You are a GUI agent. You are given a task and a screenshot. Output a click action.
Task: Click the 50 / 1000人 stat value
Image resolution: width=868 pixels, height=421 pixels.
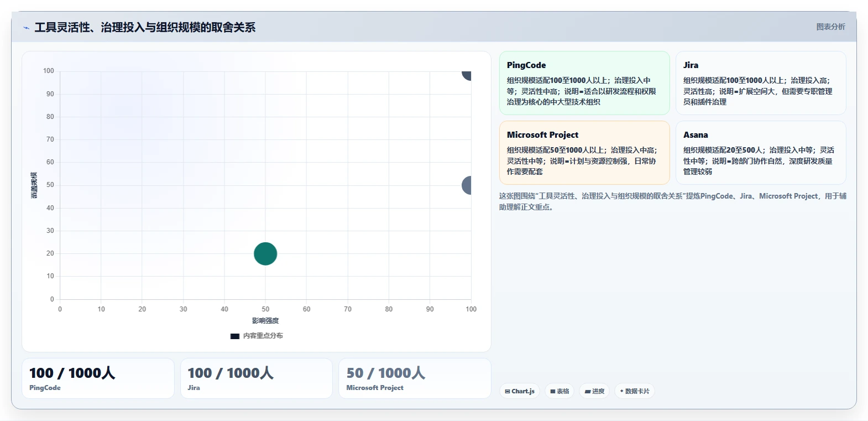tap(386, 373)
